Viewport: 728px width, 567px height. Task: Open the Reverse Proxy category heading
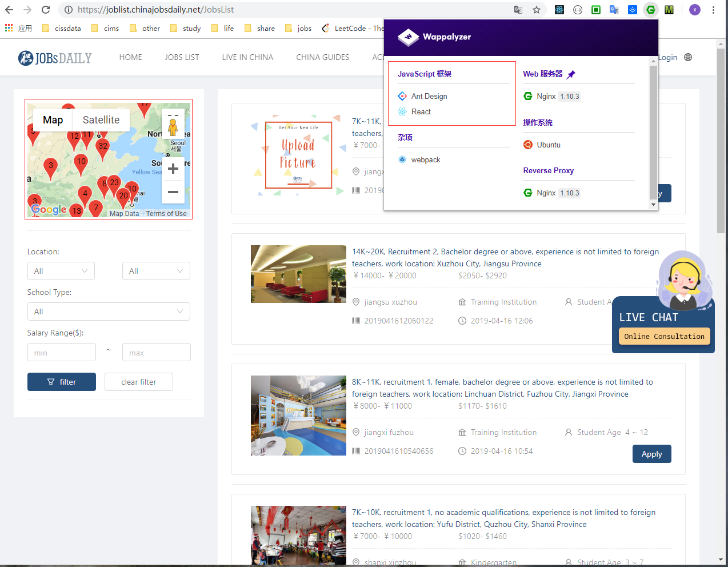click(549, 170)
